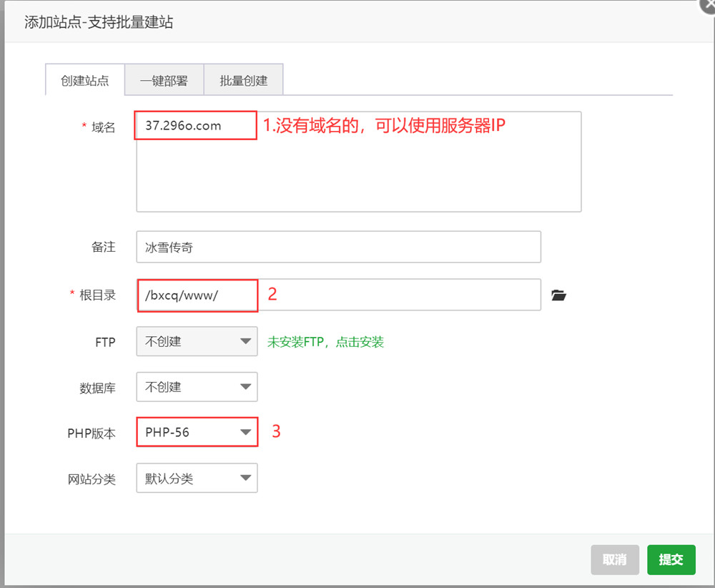Expand the FTP 不创建 dropdown
This screenshot has height=588, width=715.
[x=197, y=342]
